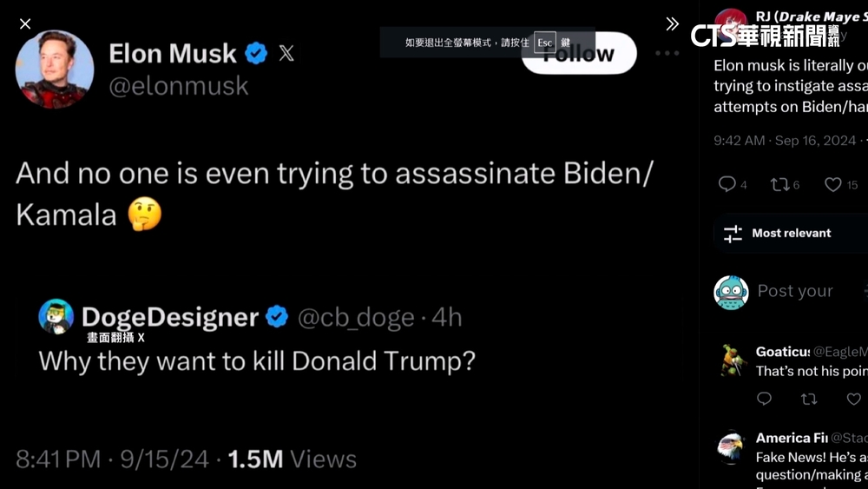Close the fullscreen post view
The height and width of the screenshot is (489, 868).
(x=25, y=24)
